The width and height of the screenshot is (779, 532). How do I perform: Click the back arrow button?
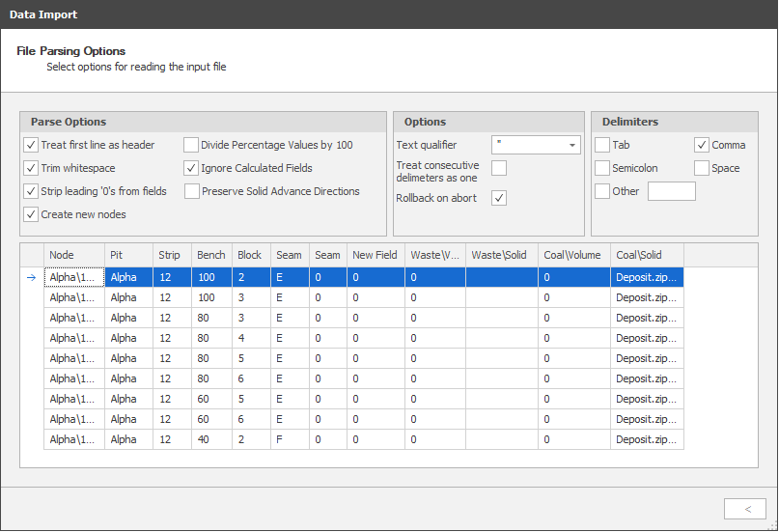click(745, 509)
